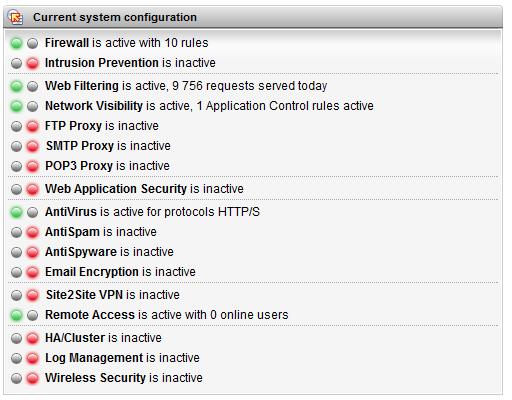Click the grey light left of SMTP Proxy

coord(16,146)
